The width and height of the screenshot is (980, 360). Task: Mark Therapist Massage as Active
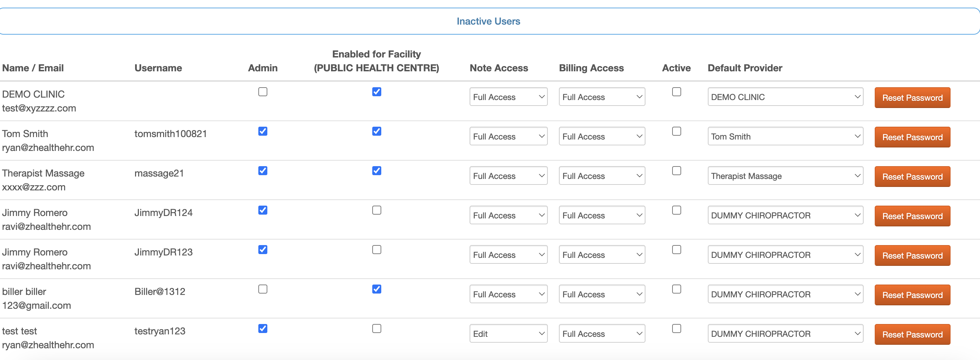tap(676, 171)
